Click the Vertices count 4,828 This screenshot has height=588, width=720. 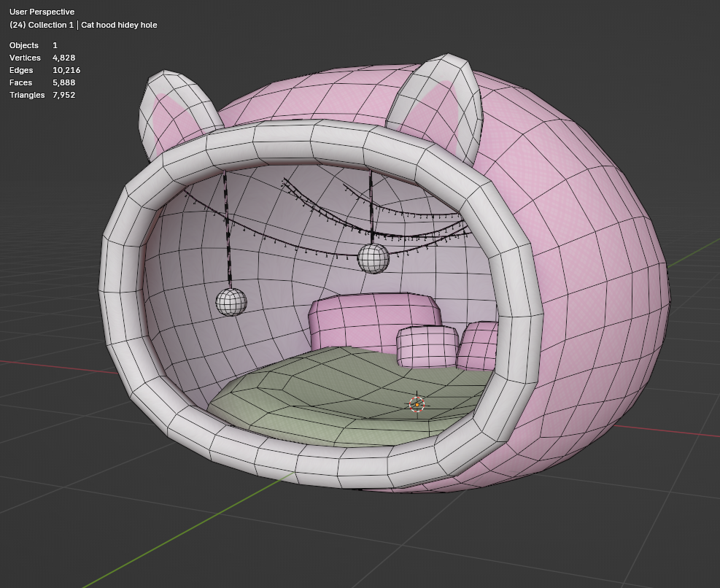click(63, 58)
